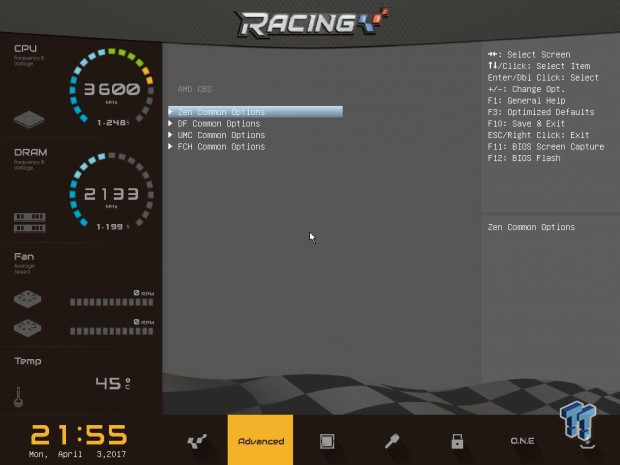
Task: Click the Fan section label
Action: point(24,257)
